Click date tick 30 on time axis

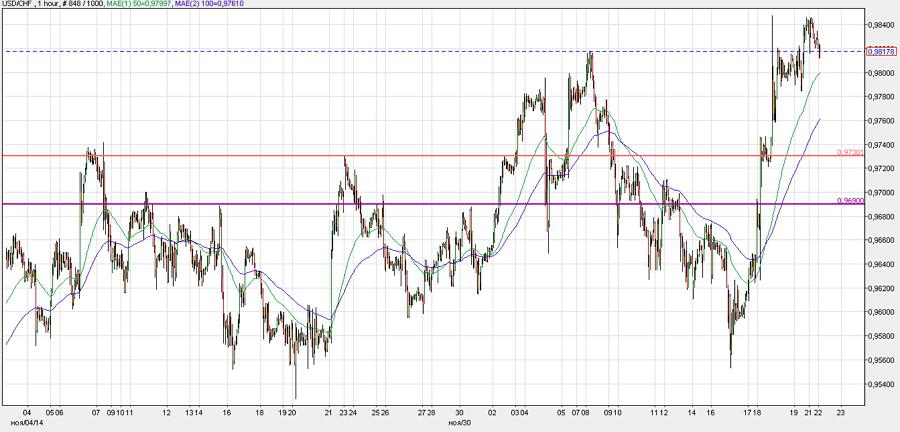coord(460,412)
